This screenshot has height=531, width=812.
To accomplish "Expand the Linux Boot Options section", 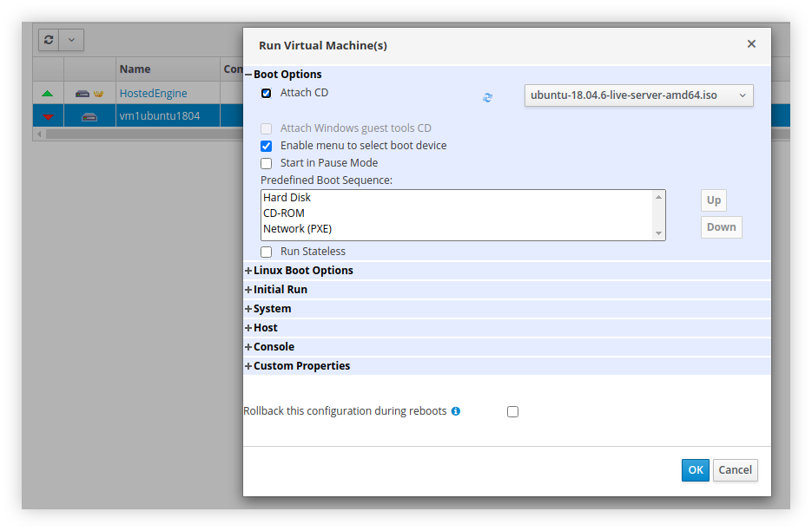I will click(302, 271).
